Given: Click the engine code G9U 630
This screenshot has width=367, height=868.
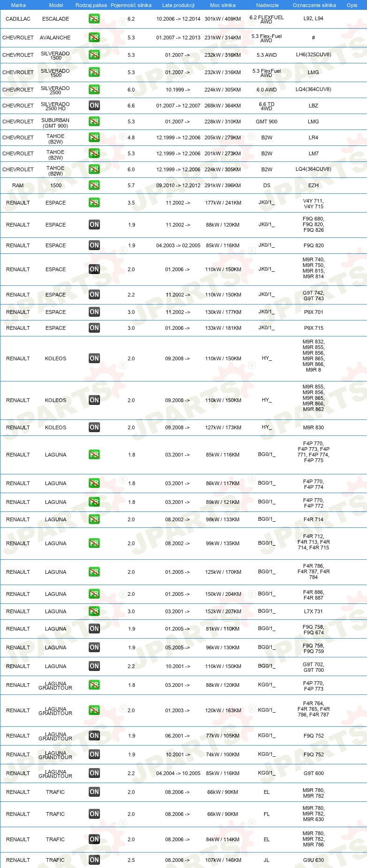Looking at the screenshot, I should [x=313, y=860].
